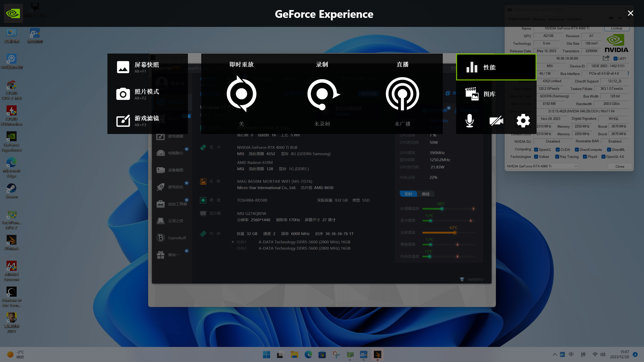The image size is (644, 362).
Task: Click BIOS share icon in GPU-Z
Action: (x=606, y=58)
